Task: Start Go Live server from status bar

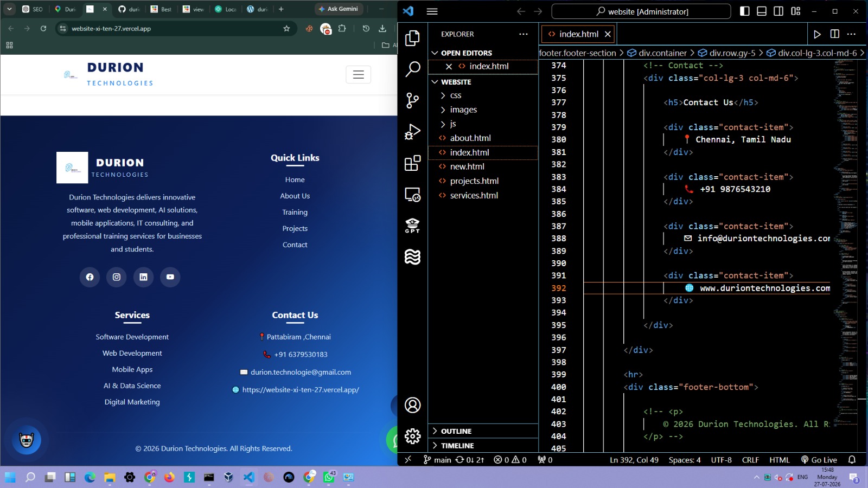Action: tap(819, 460)
